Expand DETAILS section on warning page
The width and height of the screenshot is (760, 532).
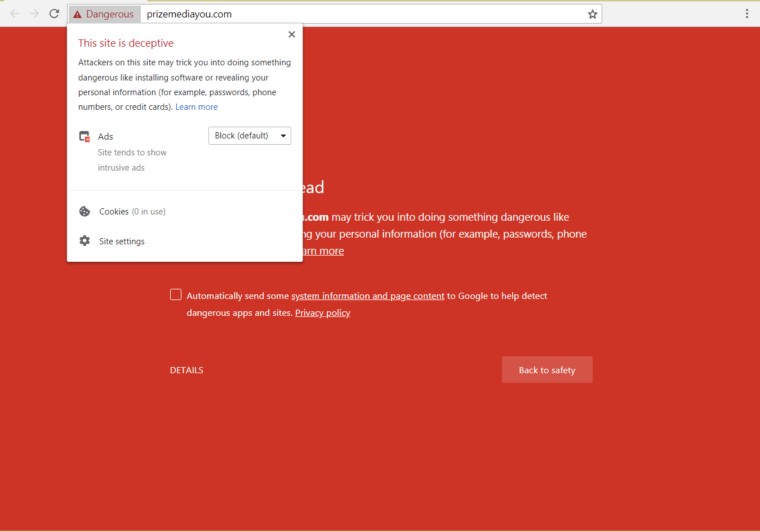pos(186,370)
